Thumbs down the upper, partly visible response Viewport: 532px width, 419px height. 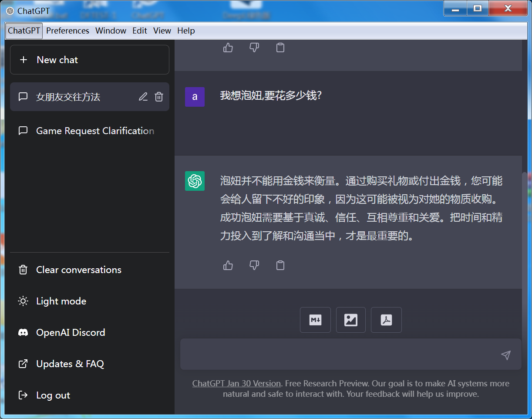pos(254,47)
